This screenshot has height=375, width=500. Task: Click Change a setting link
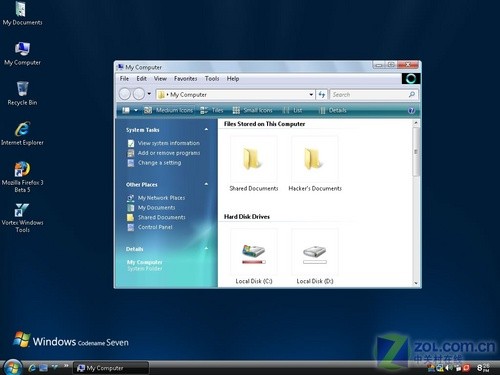[x=154, y=163]
